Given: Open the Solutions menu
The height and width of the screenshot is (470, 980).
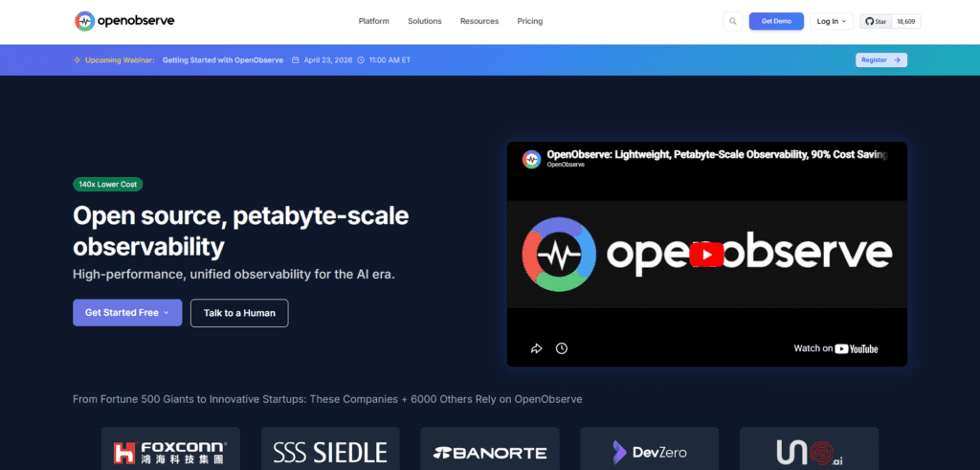Looking at the screenshot, I should tap(425, 21).
